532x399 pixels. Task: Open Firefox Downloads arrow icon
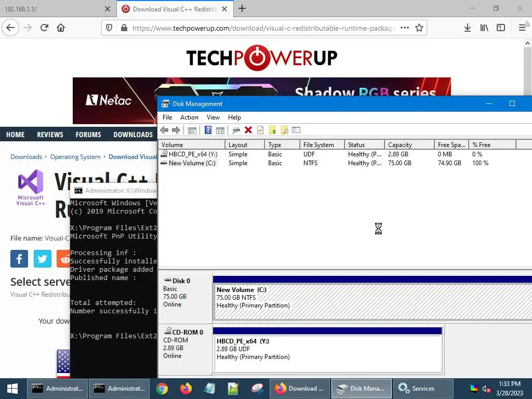point(467,28)
